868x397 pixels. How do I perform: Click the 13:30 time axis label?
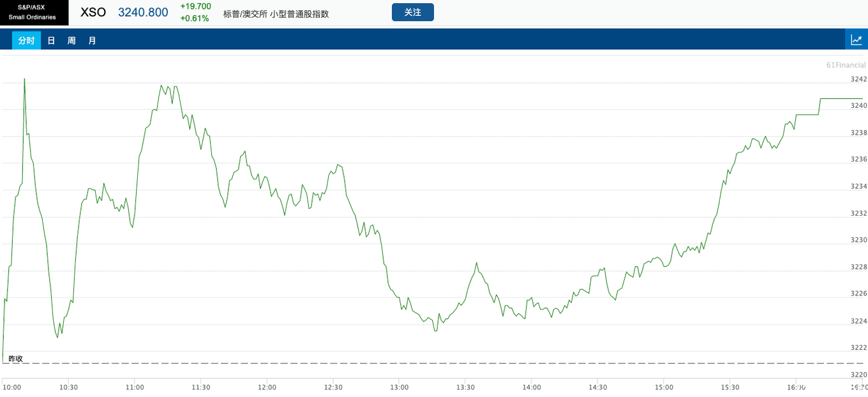tap(465, 387)
